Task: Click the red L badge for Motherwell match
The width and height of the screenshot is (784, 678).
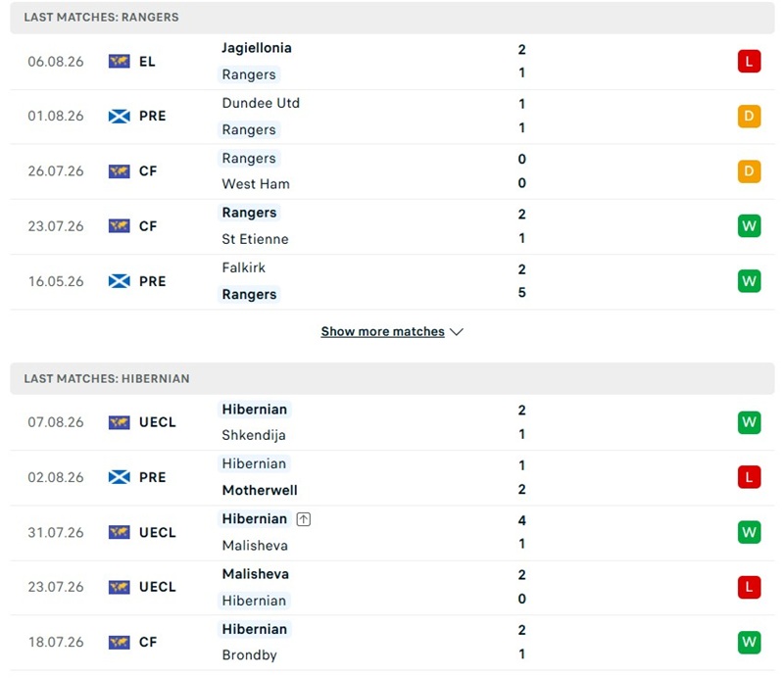Action: click(749, 477)
